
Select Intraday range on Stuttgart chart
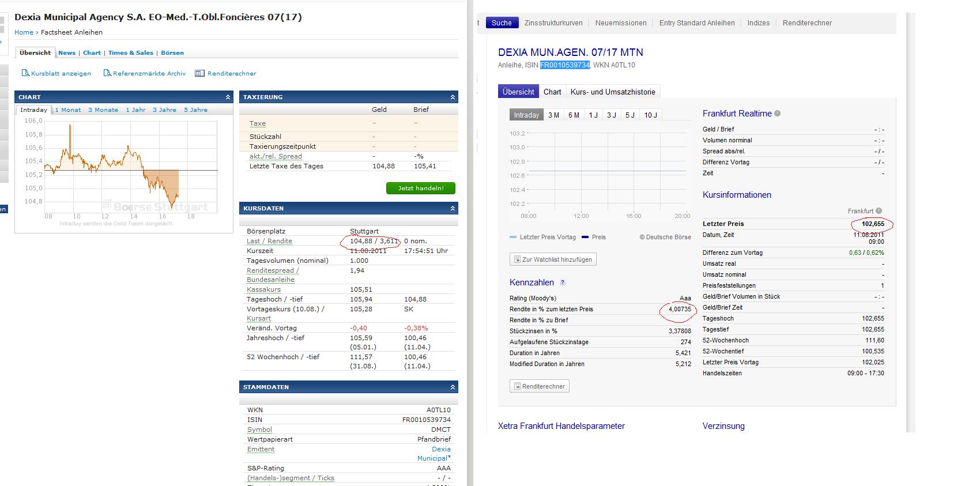pos(33,110)
